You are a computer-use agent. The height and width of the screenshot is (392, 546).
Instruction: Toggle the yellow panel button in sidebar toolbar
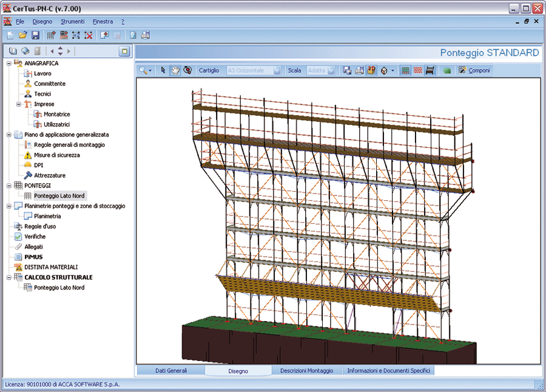(x=124, y=52)
